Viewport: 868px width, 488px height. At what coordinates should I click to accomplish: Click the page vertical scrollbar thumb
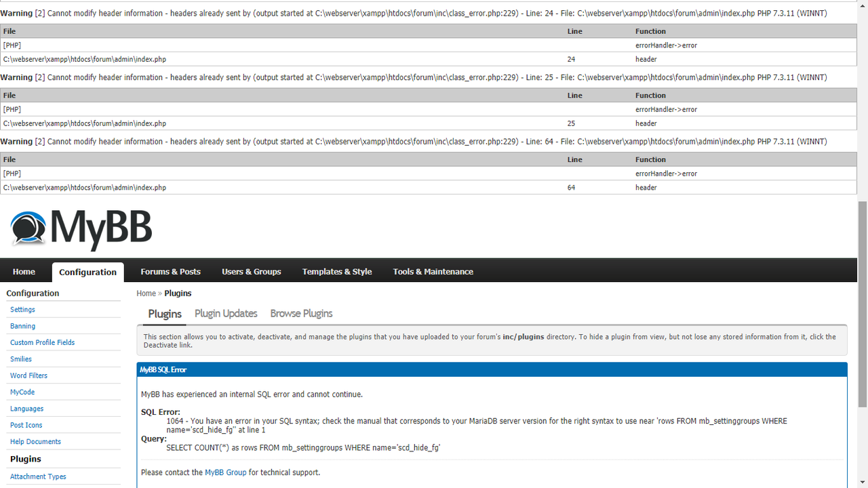(x=863, y=304)
